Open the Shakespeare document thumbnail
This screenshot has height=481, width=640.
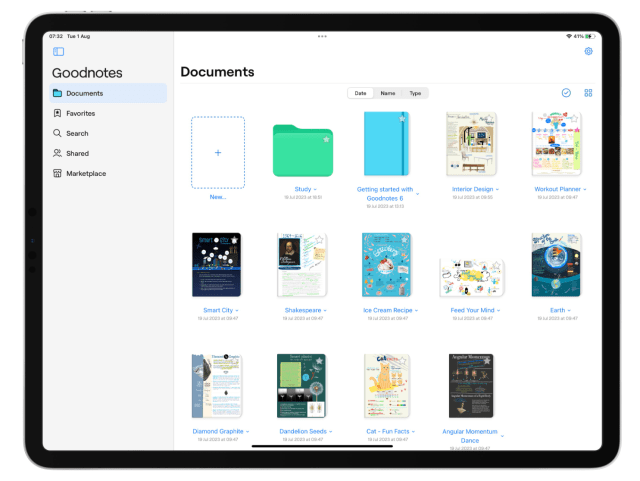[302, 265]
